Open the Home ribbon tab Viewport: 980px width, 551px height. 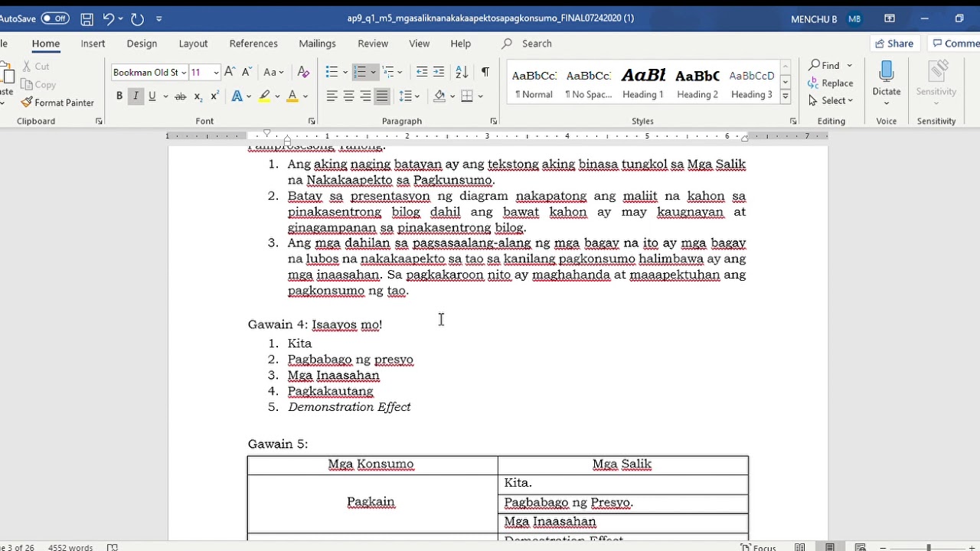pos(46,44)
